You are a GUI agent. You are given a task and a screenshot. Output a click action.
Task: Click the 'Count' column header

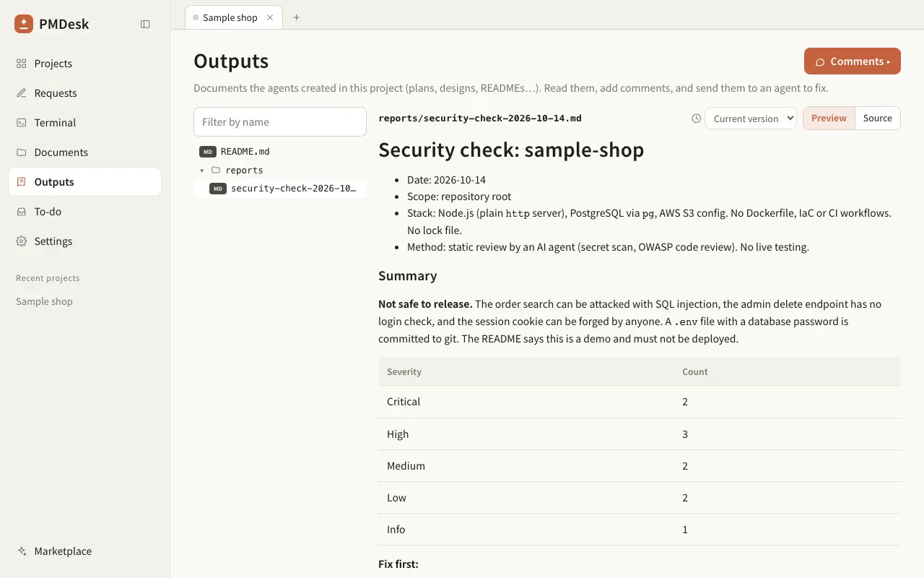695,372
